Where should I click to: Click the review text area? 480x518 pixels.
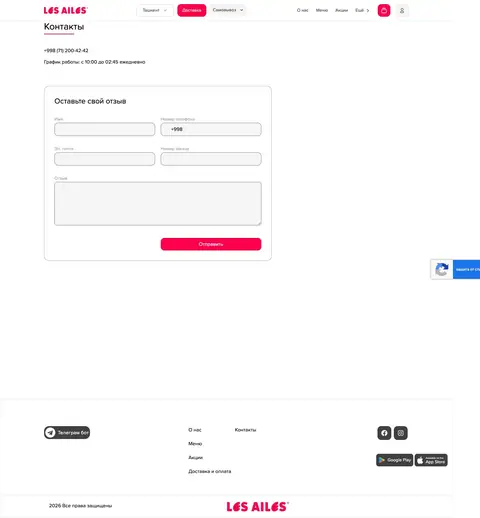pos(158,204)
